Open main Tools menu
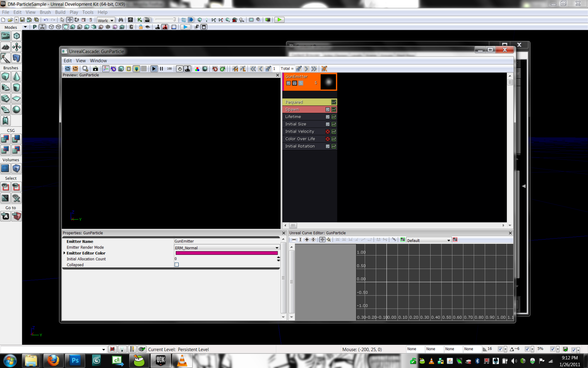 point(88,12)
